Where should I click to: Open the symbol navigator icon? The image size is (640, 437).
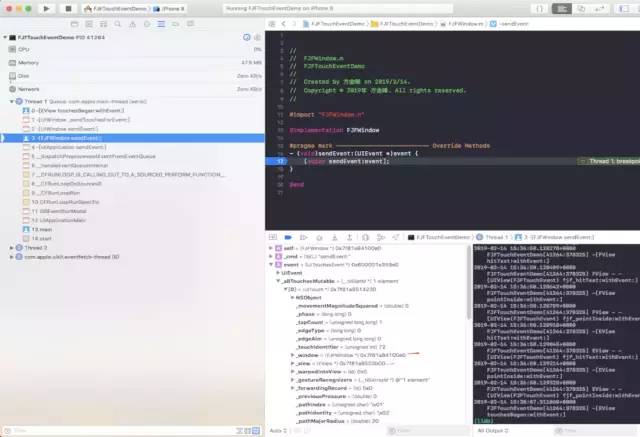(103, 24)
